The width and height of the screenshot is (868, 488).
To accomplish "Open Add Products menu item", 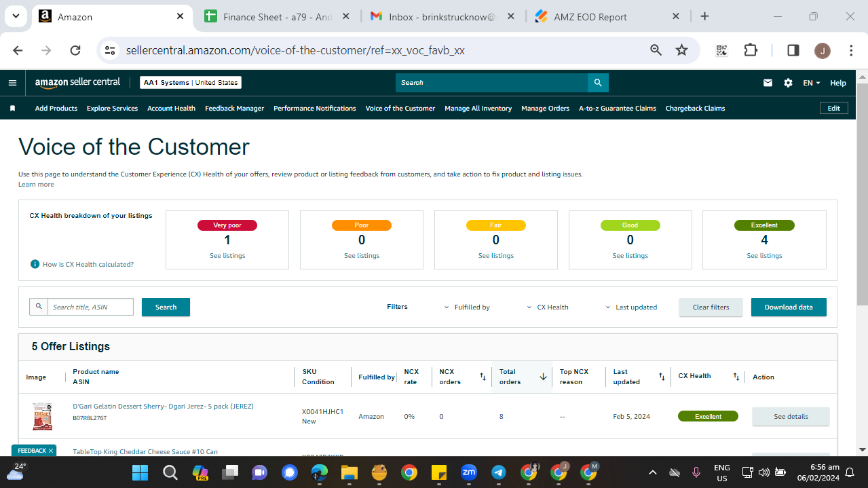I will coord(56,108).
